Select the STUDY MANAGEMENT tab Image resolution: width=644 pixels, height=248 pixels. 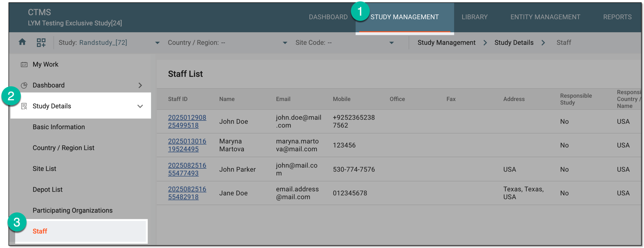point(404,17)
